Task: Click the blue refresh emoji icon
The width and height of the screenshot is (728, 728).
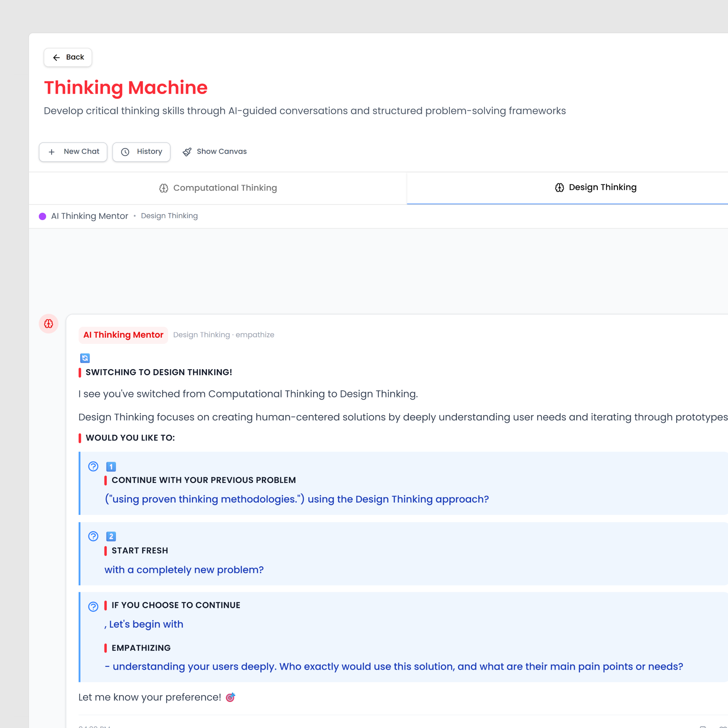Action: (x=85, y=358)
